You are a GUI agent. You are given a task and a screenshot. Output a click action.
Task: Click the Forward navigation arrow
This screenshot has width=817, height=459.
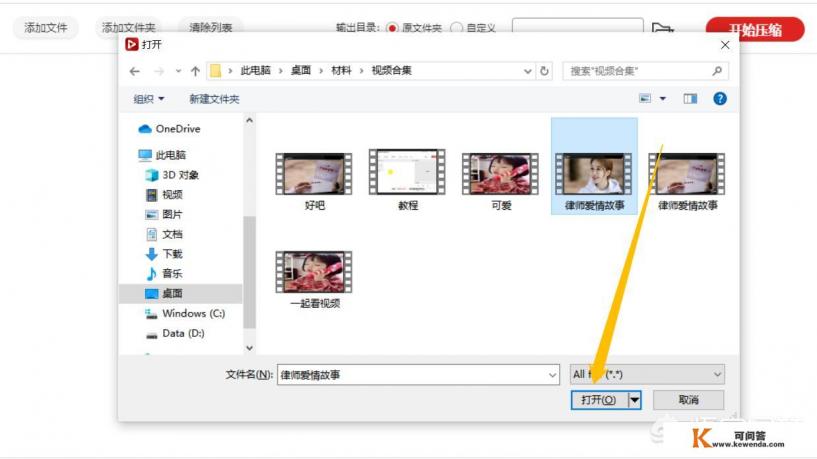pyautogui.click(x=159, y=71)
